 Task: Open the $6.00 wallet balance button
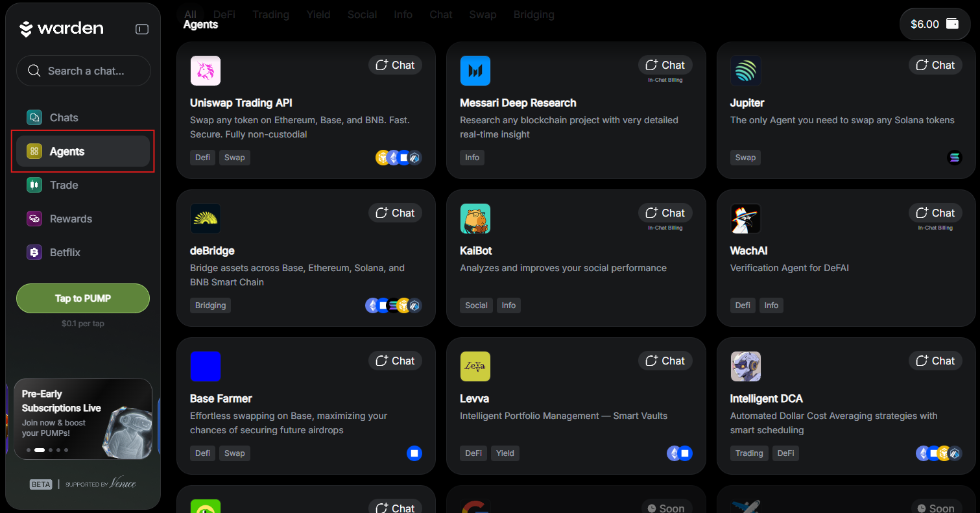[x=934, y=24]
